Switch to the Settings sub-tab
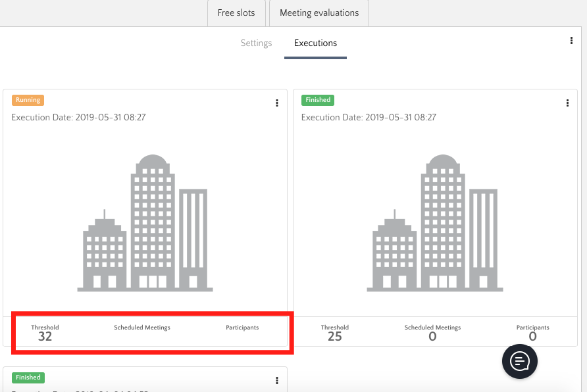 click(x=256, y=43)
